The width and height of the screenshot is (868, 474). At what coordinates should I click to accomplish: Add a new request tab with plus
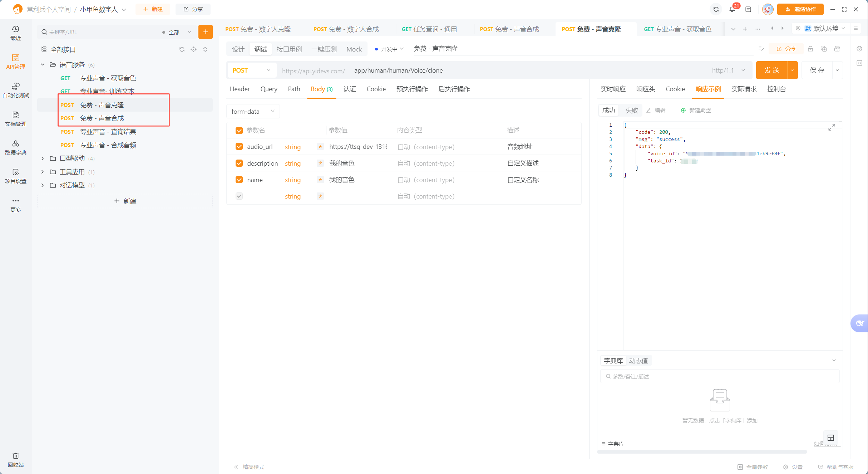point(745,29)
